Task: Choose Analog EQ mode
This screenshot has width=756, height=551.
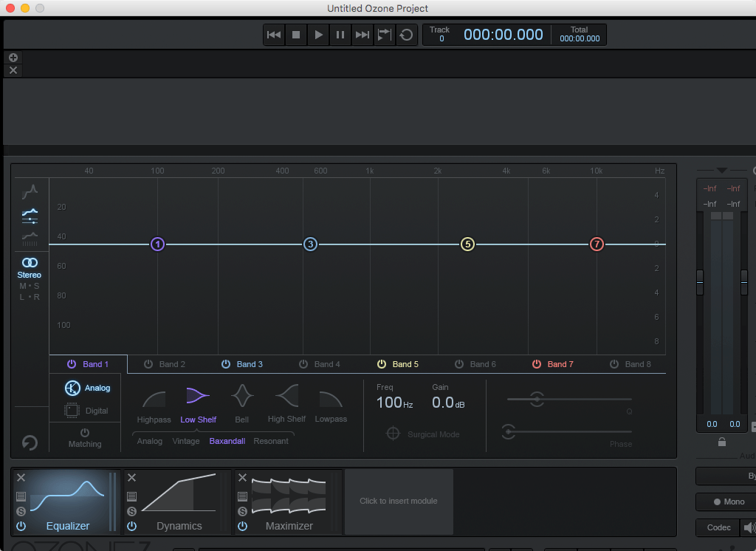Action: tap(87, 388)
